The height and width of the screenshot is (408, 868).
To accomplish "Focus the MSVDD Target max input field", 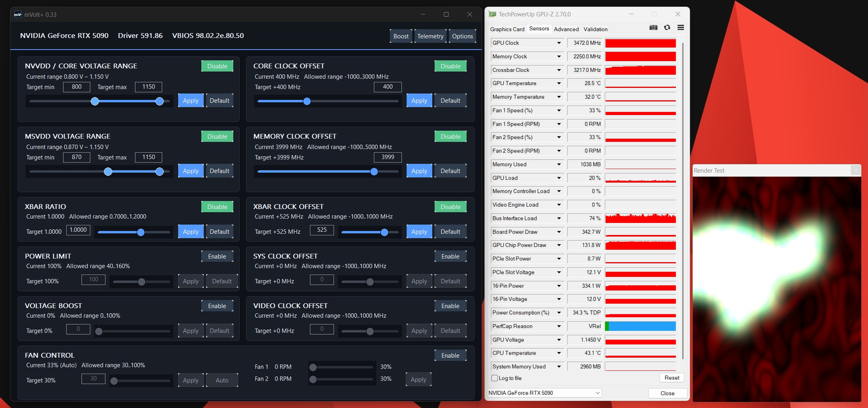I will click(149, 157).
